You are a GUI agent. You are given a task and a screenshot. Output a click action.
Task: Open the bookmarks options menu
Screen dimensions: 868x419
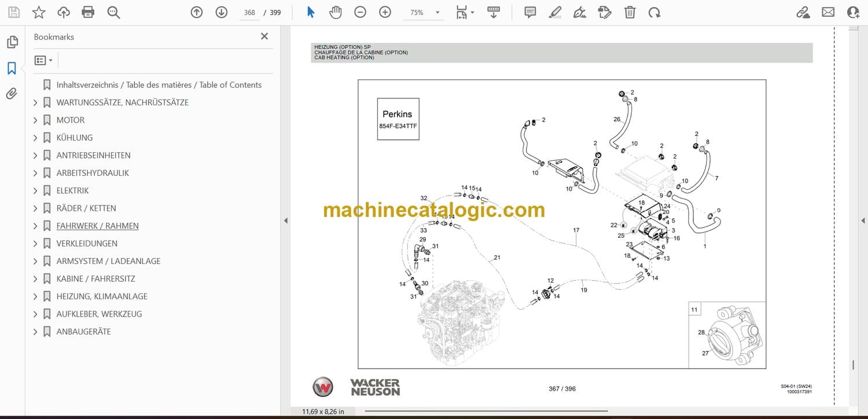point(43,60)
